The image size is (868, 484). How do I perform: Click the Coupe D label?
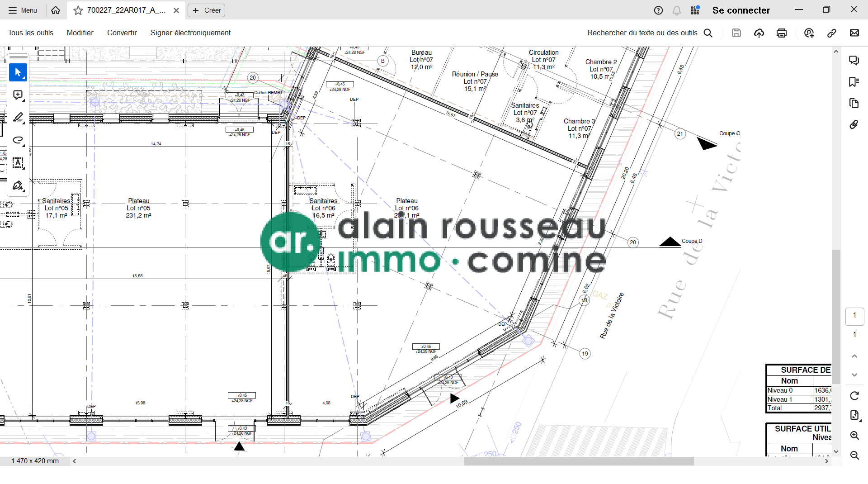pyautogui.click(x=692, y=241)
